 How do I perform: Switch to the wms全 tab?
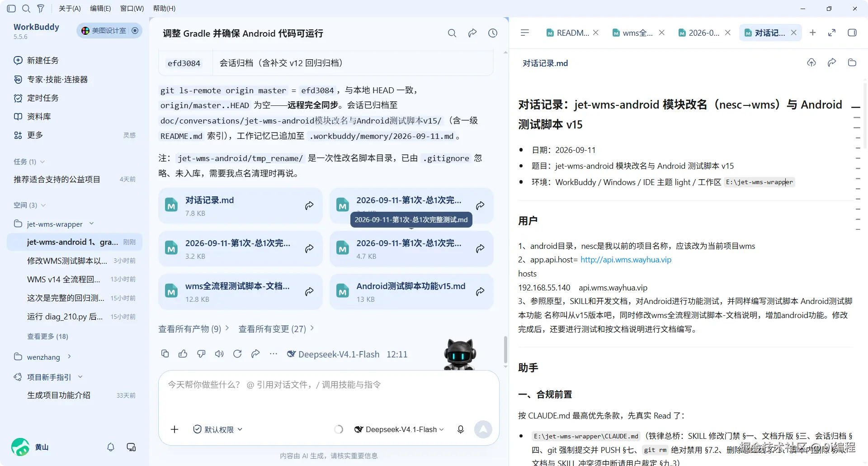(x=632, y=33)
